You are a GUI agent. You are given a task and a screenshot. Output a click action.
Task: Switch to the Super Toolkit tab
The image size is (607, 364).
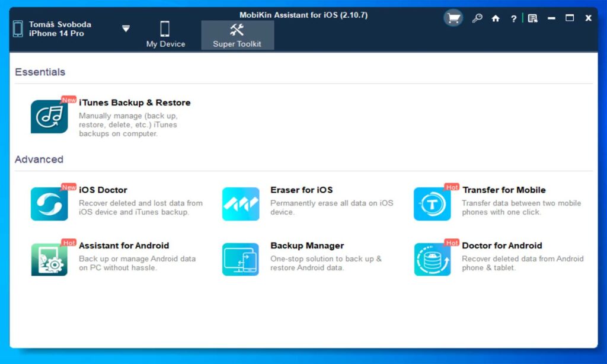237,35
